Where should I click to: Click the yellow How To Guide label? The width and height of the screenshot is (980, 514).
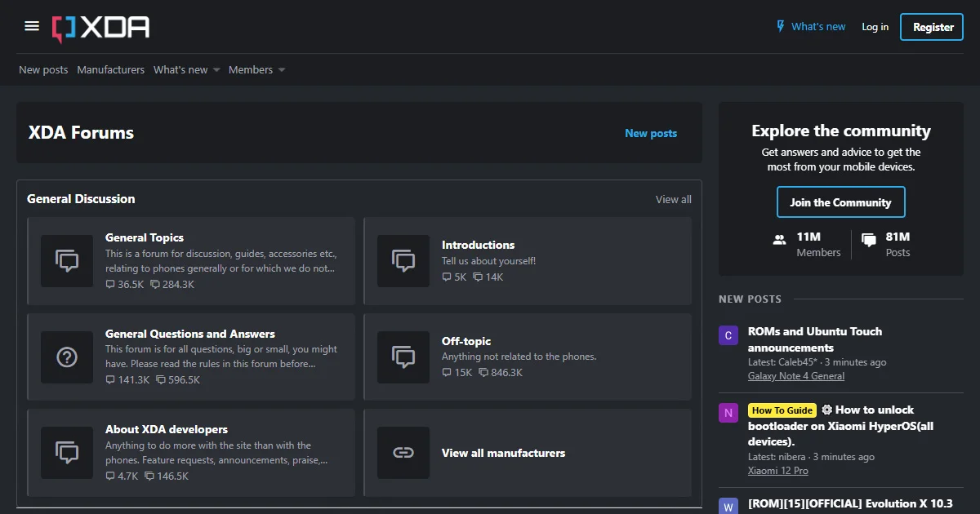pos(782,410)
